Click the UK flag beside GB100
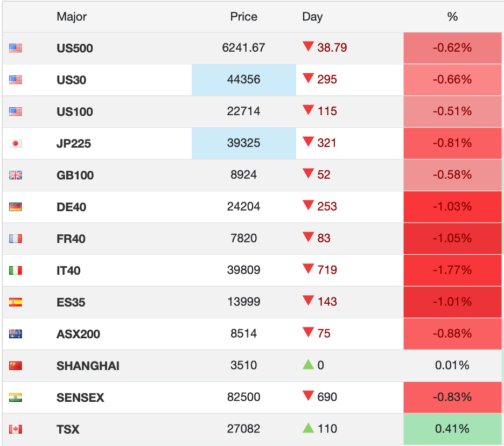 (16, 175)
